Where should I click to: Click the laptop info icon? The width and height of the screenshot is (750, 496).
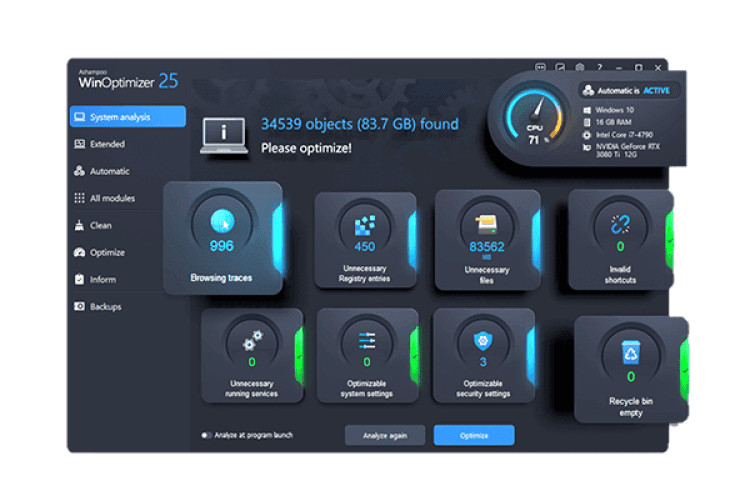pos(224,136)
